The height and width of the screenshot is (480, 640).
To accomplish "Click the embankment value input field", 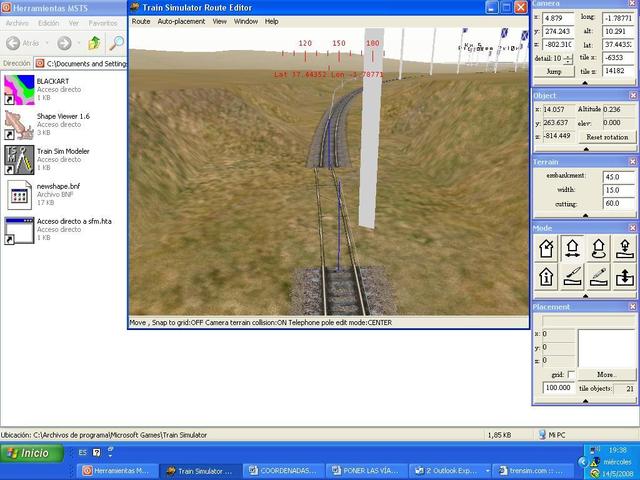I will tap(618, 176).
